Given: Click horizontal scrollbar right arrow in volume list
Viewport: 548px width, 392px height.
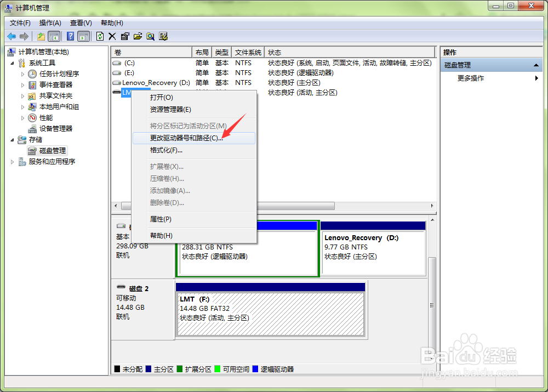Looking at the screenshot, I should 432,206.
